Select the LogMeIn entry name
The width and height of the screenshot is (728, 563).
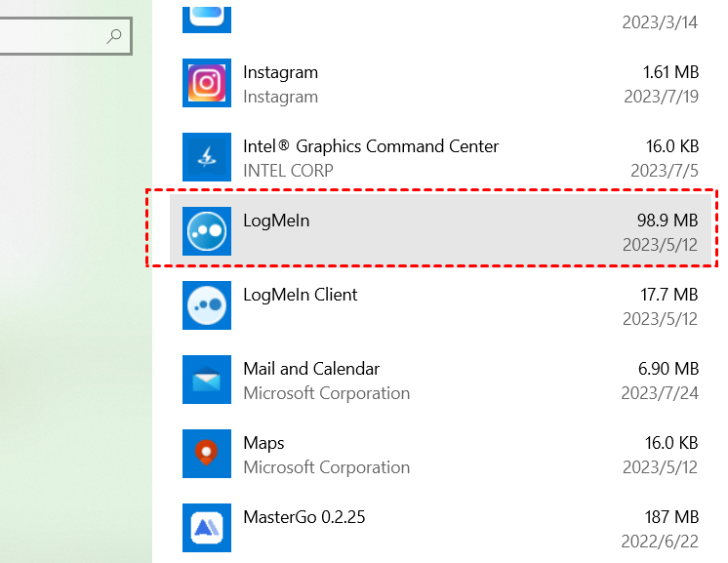click(276, 221)
